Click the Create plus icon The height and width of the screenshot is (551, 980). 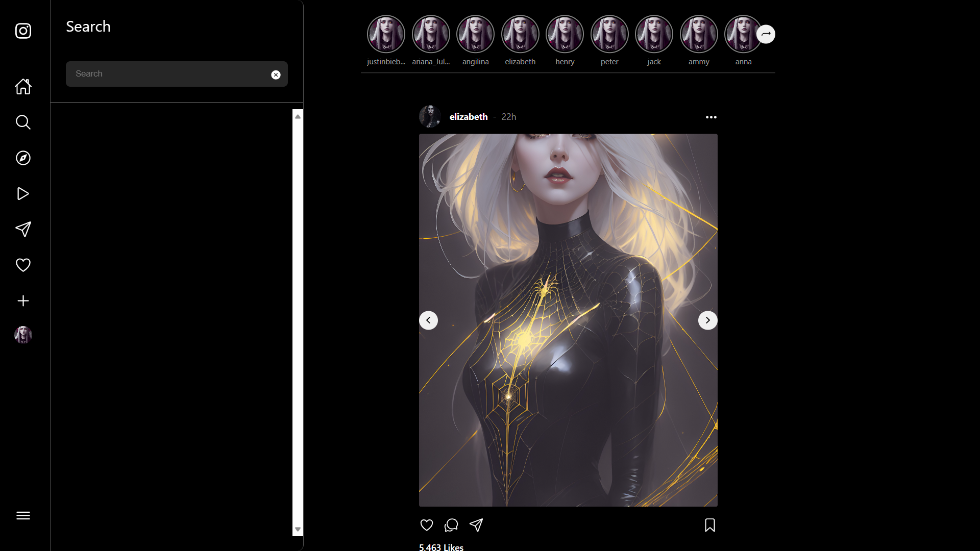coord(23,301)
